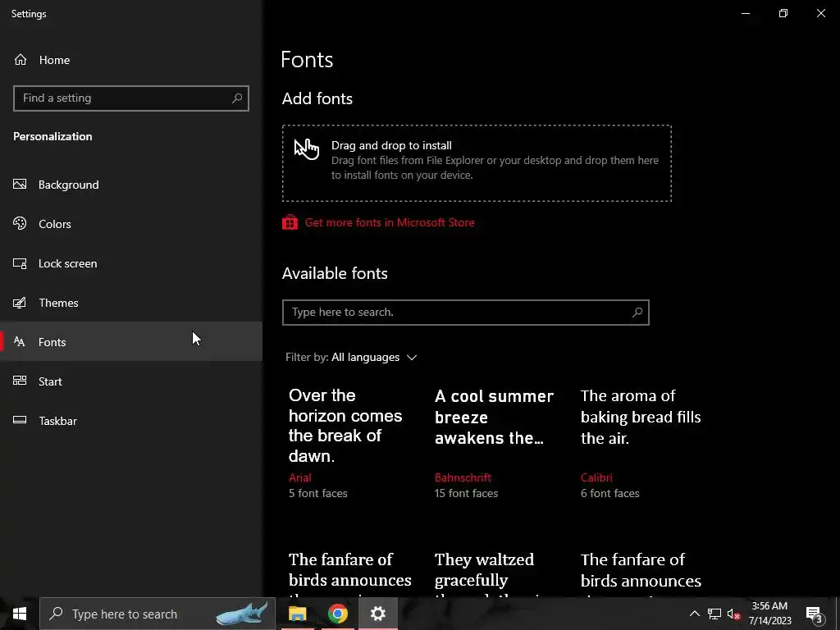The height and width of the screenshot is (630, 840).
Task: Click the Find a setting search magnifier
Action: (237, 98)
